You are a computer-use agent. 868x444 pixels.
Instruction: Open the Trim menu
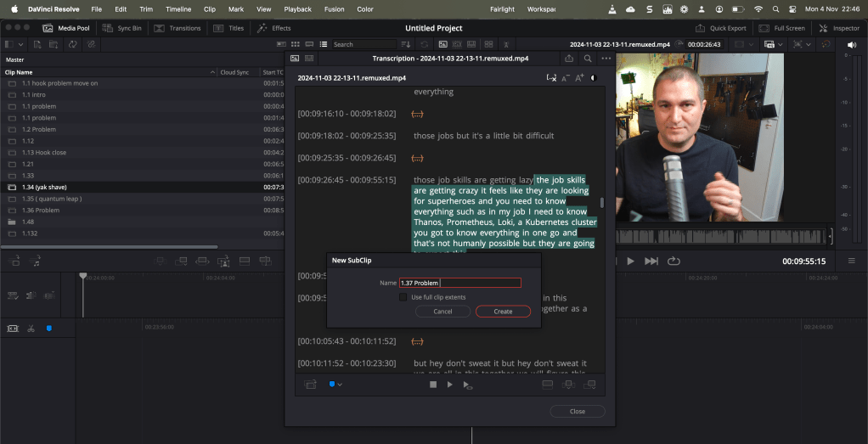tap(146, 8)
